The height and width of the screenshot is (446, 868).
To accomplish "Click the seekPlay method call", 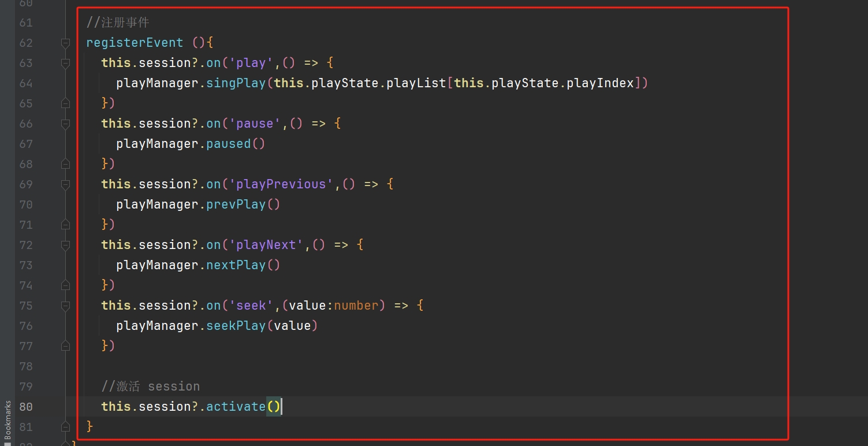I will tap(236, 326).
